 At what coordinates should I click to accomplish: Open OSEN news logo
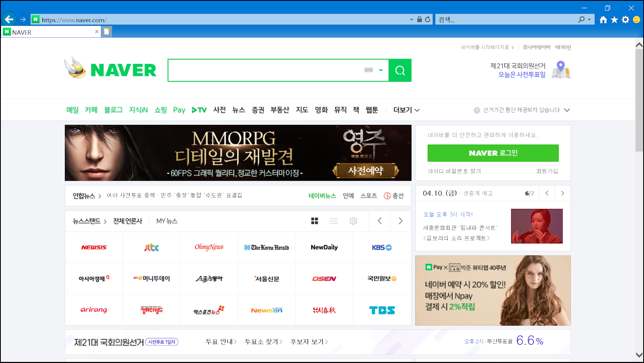pyautogui.click(x=324, y=279)
